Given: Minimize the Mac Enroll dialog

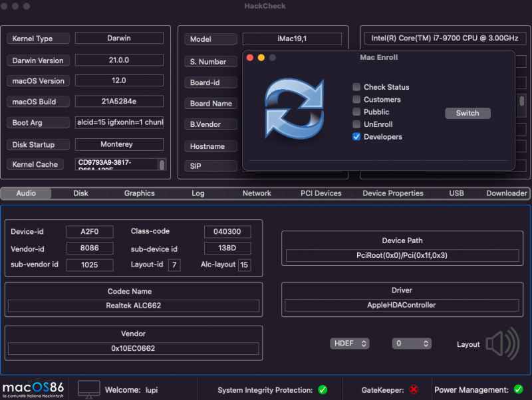Looking at the screenshot, I should 261,58.
